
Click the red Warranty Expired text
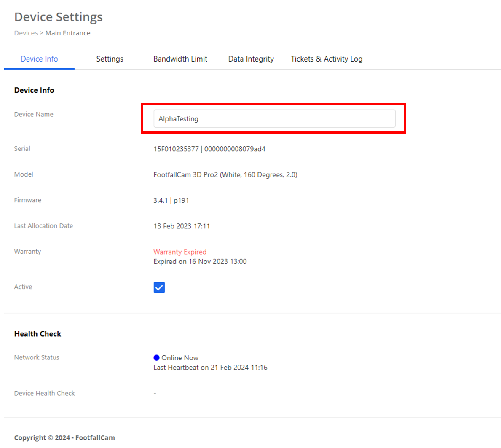click(180, 252)
